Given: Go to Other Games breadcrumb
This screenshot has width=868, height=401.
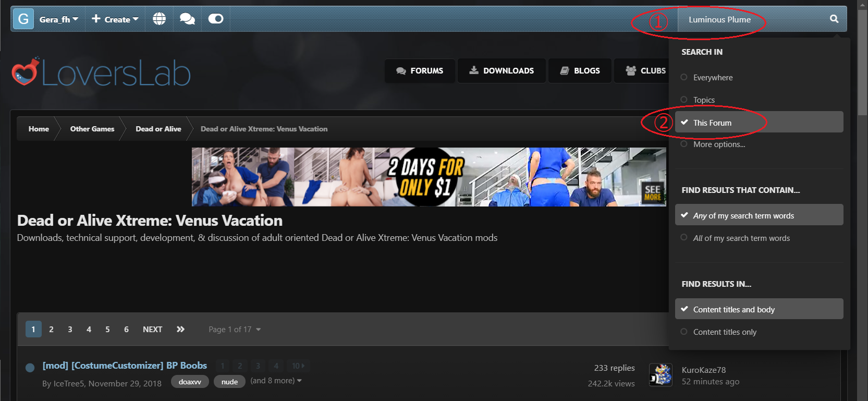Looking at the screenshot, I should (92, 129).
